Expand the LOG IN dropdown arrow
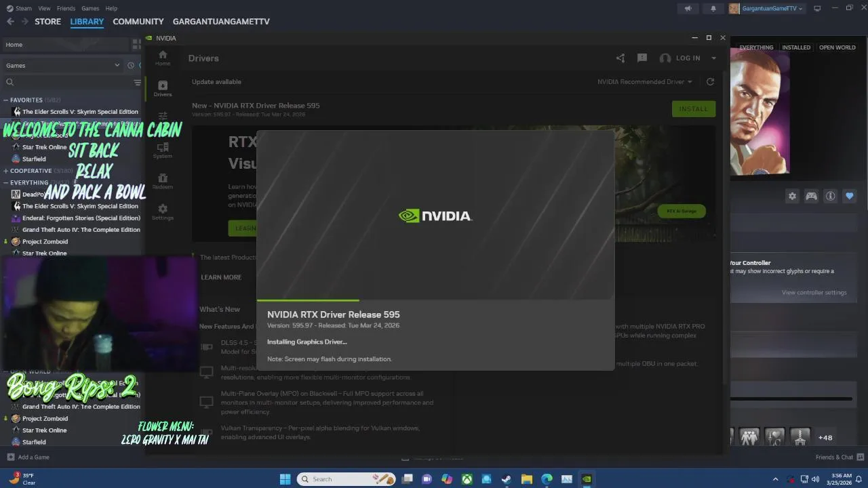Viewport: 868px width, 488px height. pyautogui.click(x=713, y=58)
